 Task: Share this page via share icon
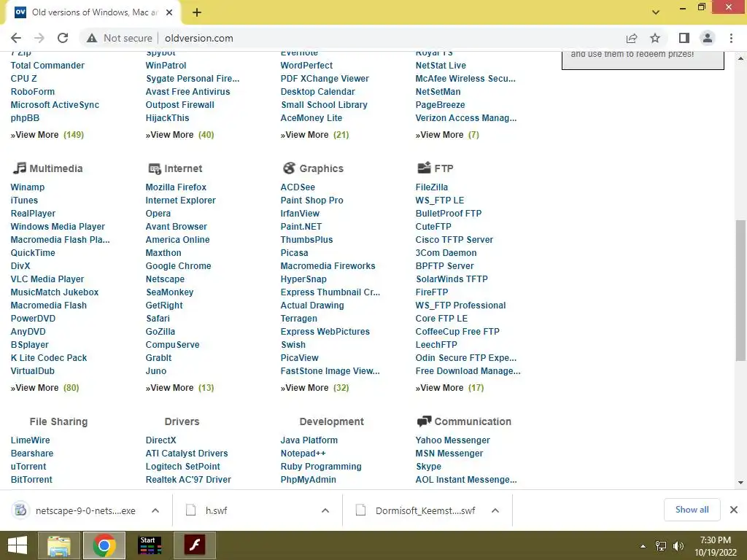tap(632, 38)
